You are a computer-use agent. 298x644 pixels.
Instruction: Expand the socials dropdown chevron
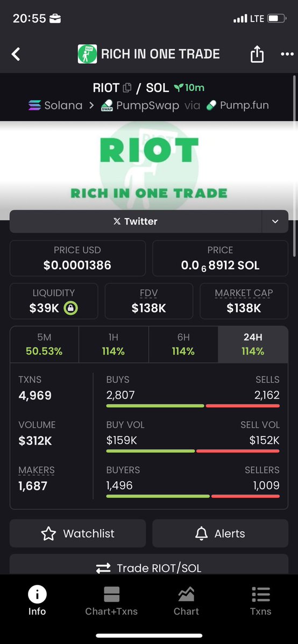(x=275, y=221)
